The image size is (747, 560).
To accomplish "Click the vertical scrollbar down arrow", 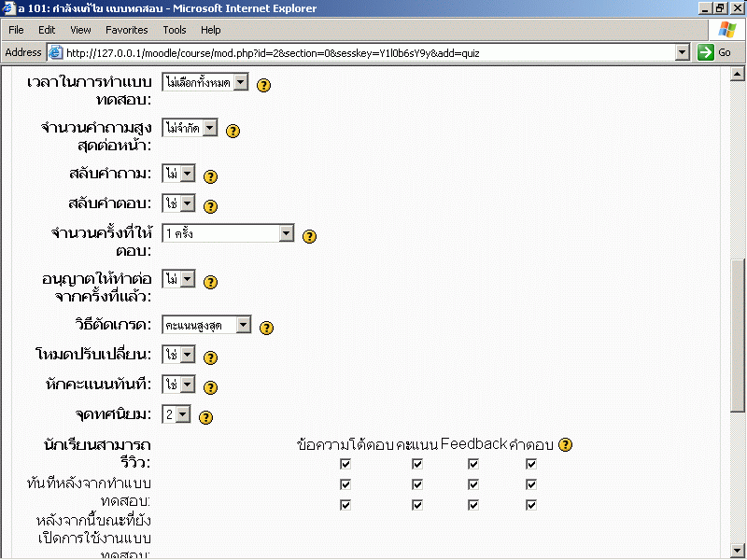I will (737, 549).
